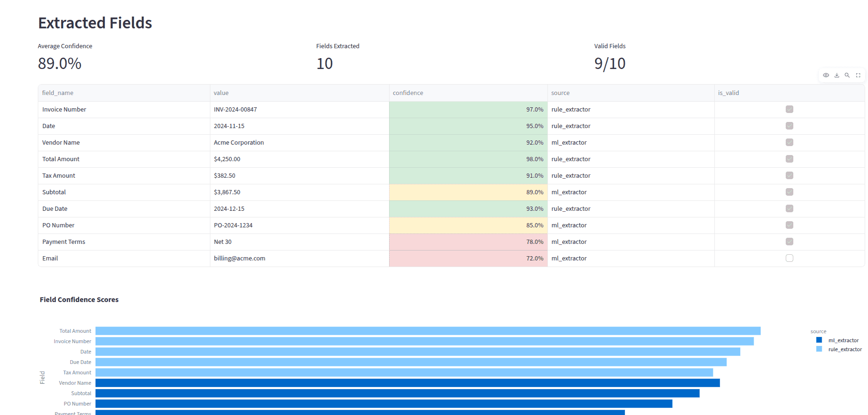Click ml_extractor legend color swatch

click(819, 340)
